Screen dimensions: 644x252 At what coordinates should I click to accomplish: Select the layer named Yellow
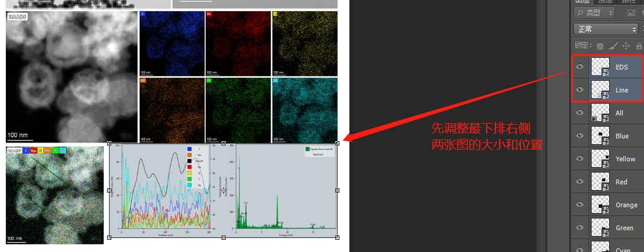click(x=626, y=159)
